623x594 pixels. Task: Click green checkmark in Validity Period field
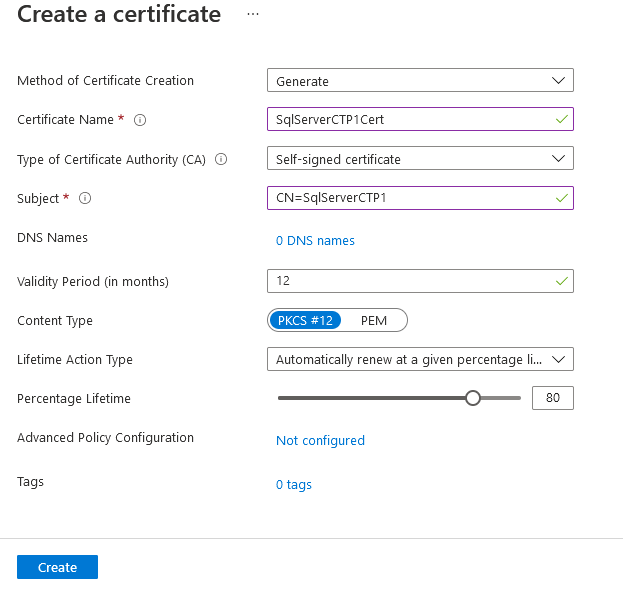[x=561, y=281]
